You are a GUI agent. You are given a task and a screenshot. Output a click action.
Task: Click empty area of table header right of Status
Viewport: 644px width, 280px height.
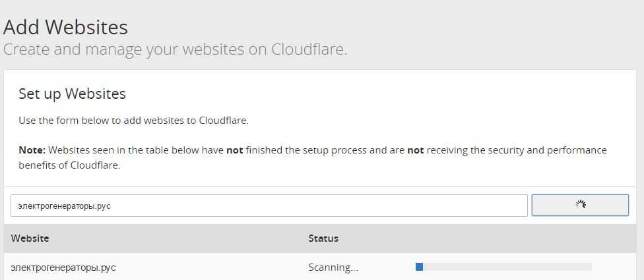(495, 238)
